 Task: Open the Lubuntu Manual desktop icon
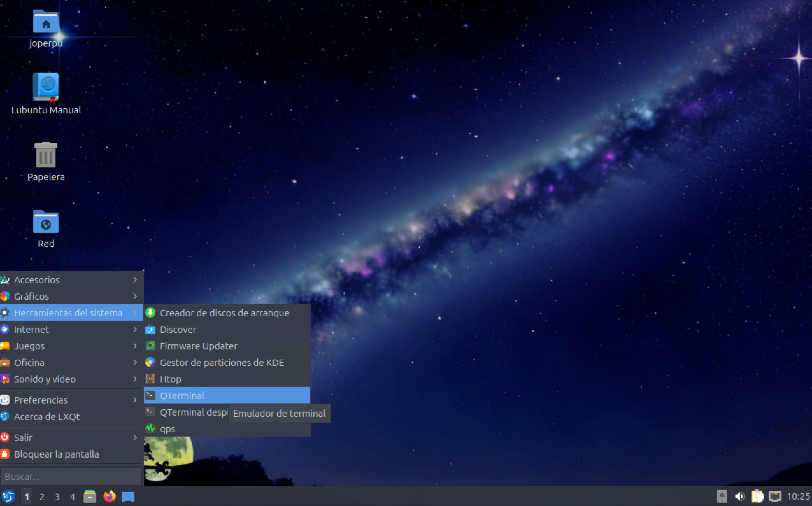[46, 87]
